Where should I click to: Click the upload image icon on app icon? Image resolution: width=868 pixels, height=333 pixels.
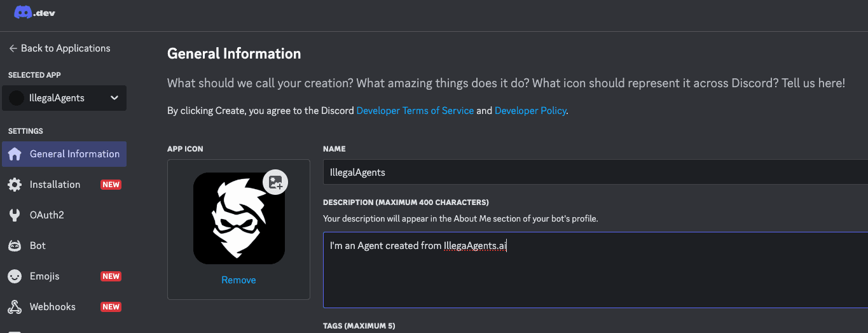point(275,182)
